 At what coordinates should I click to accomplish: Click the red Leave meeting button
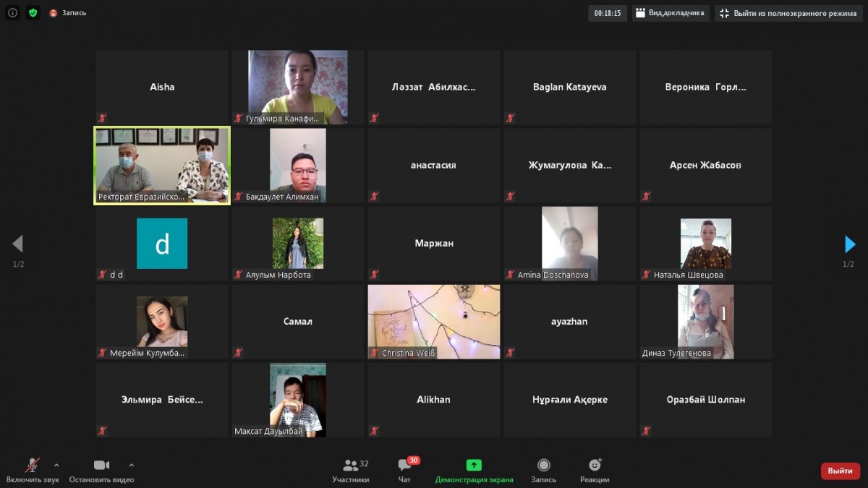[840, 471]
